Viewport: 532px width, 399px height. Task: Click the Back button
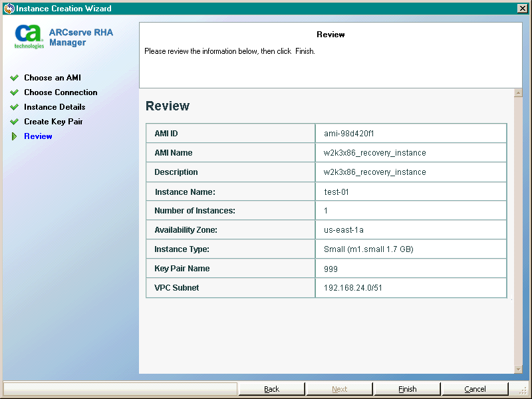pos(271,389)
